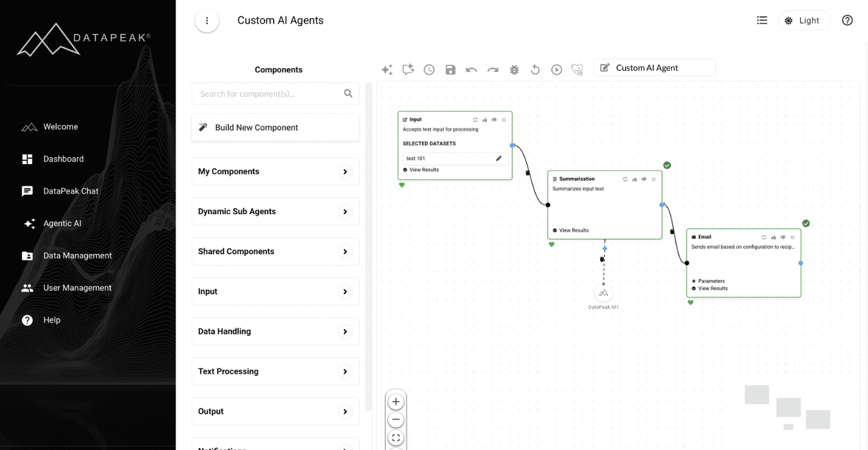Delete the Summarization-to-Email connection
This screenshot has height=450, width=868.
pyautogui.click(x=672, y=232)
